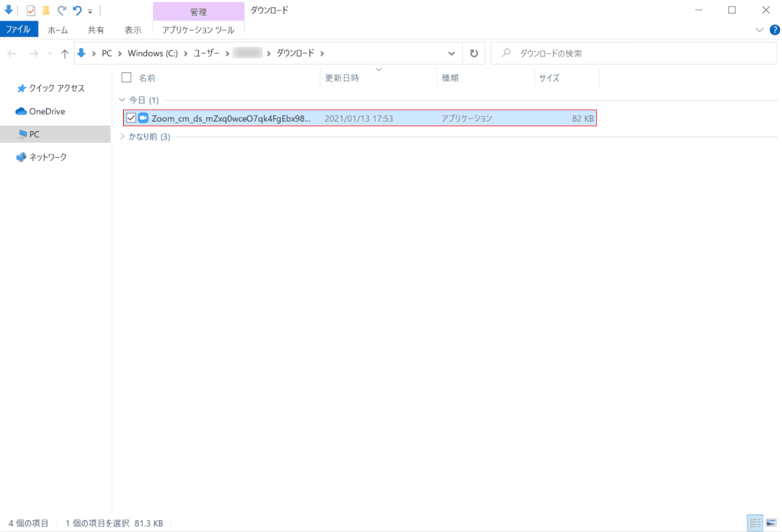Viewport: 782px width, 532px height.
Task: Click the Downloads icon in the address bar
Action: tap(81, 53)
